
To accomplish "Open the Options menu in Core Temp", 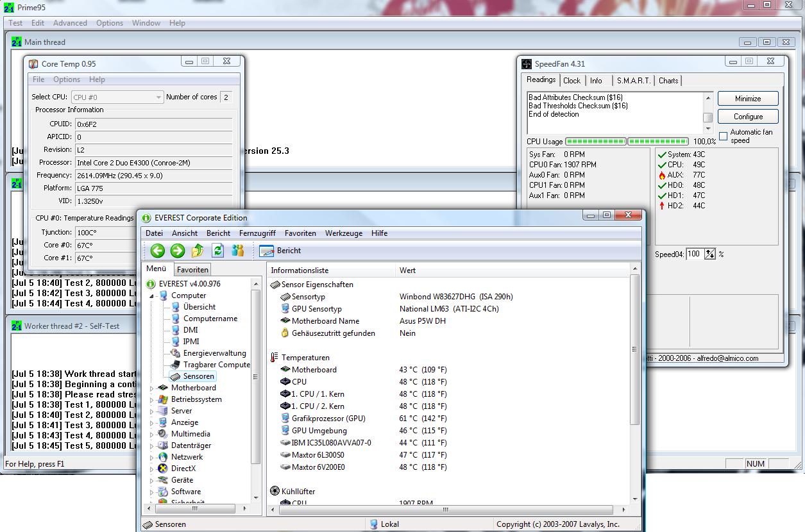I will pos(67,79).
